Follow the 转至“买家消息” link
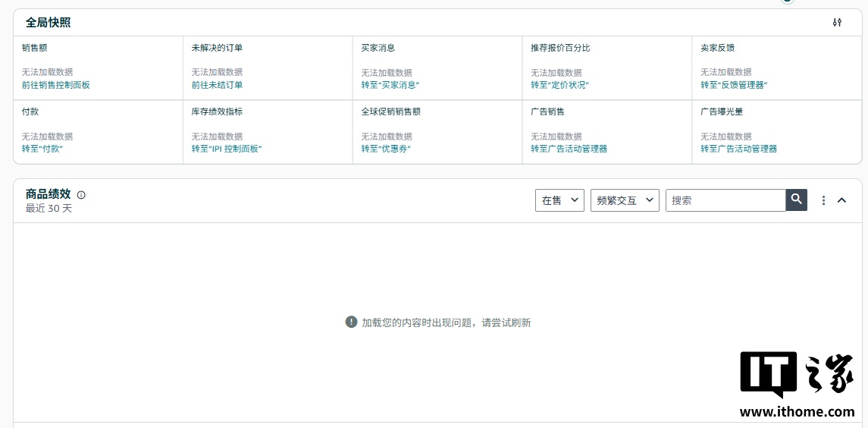The image size is (868, 428). (390, 85)
